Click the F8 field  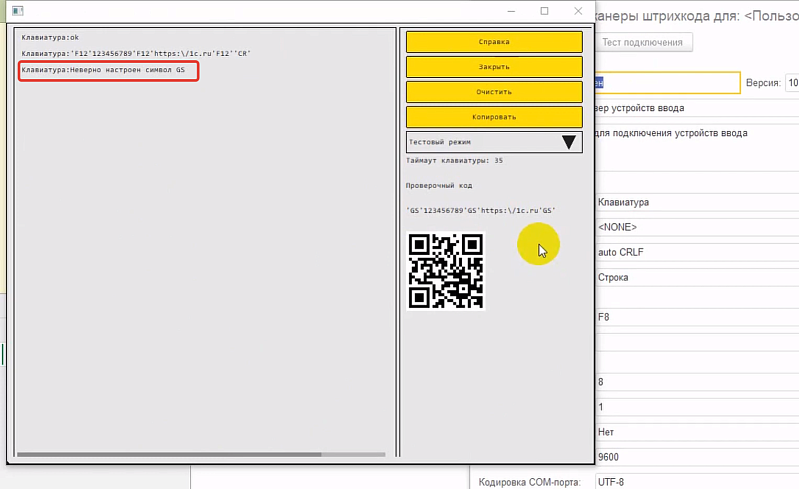coord(697,317)
